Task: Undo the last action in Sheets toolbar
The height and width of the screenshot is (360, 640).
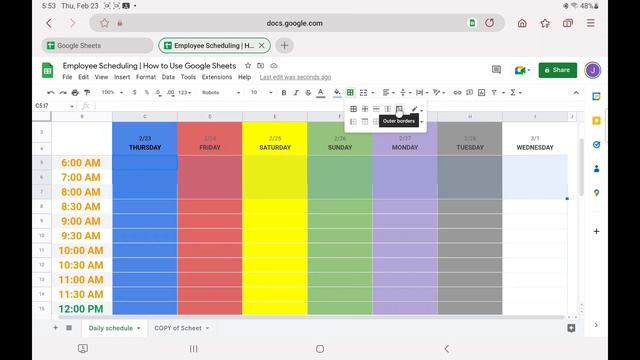Action: pos(51,93)
